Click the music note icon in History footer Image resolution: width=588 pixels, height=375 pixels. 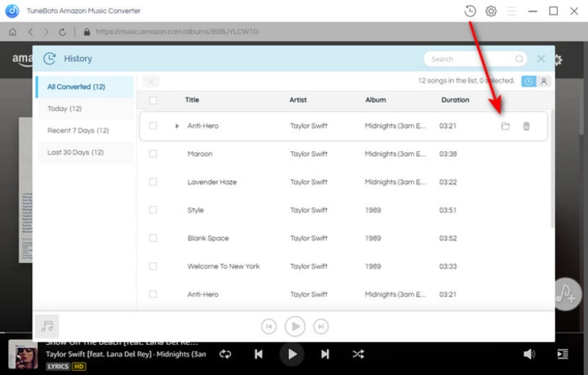47,326
